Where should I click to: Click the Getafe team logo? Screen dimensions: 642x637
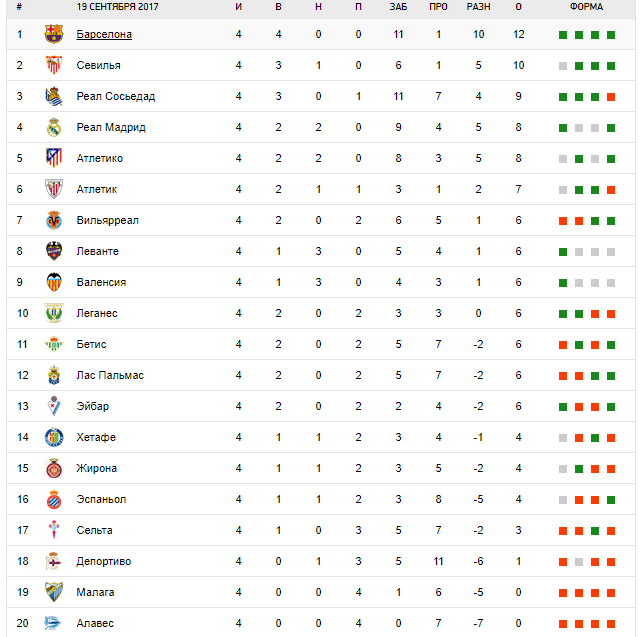pos(54,437)
